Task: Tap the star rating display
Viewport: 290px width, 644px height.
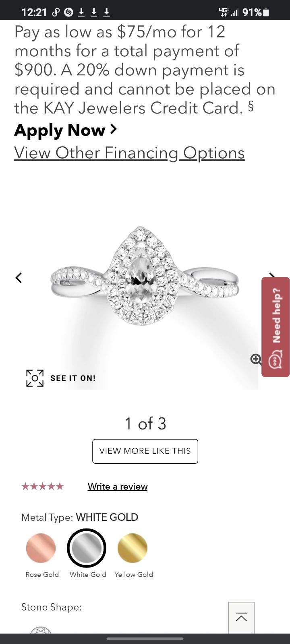Action: click(43, 487)
